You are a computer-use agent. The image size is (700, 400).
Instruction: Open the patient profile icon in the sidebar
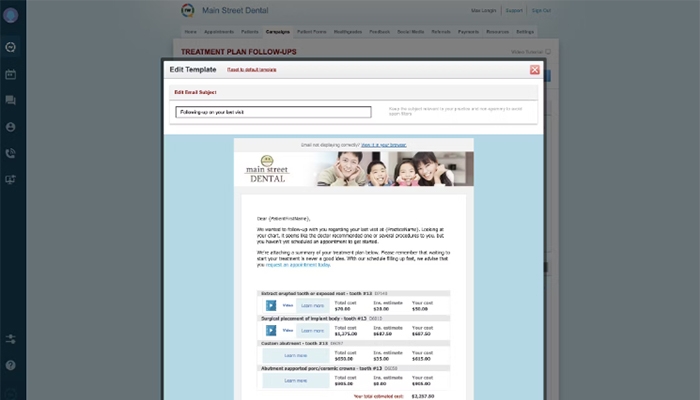[10, 127]
